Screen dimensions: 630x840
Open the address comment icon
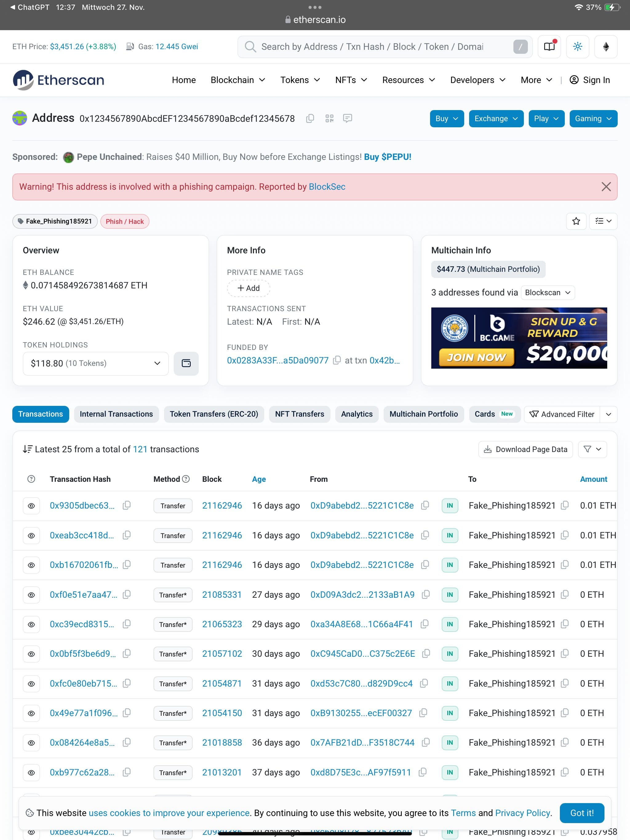(347, 118)
